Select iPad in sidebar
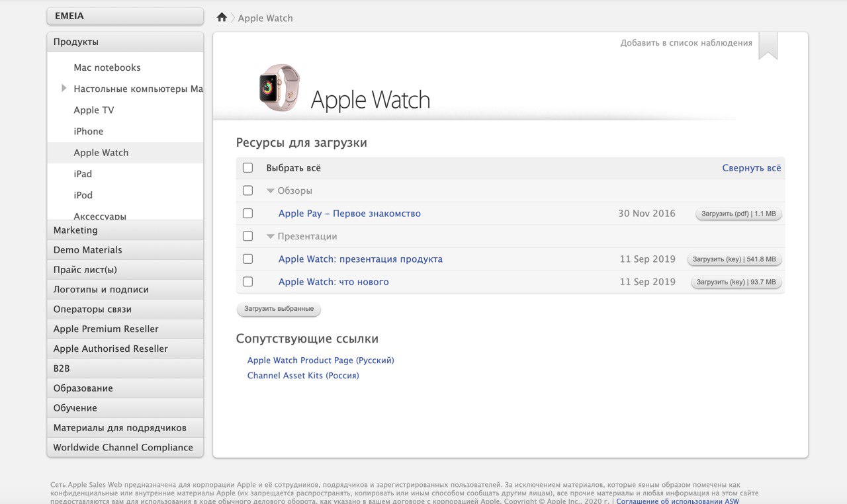 click(83, 174)
